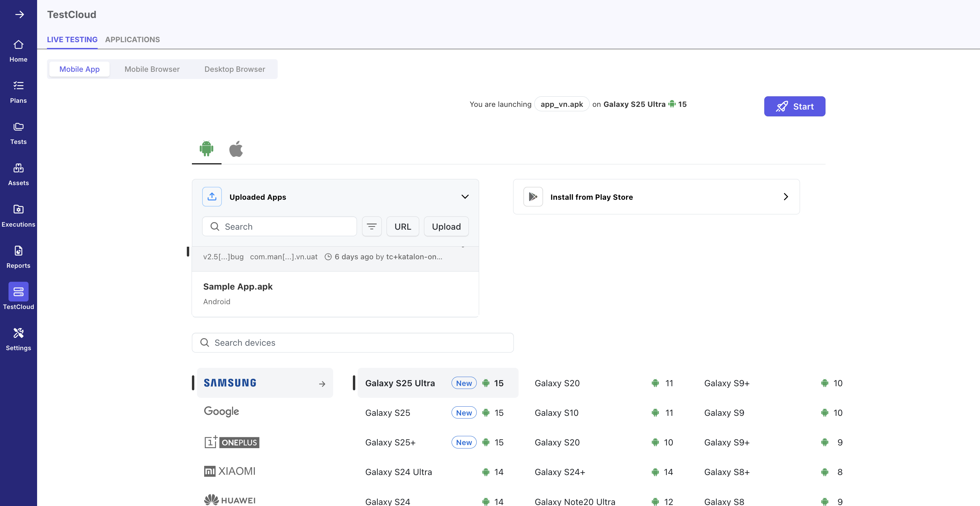Screen dimensions: 980x506
Task: Select the Apple iOS platform icon
Action: coord(236,148)
